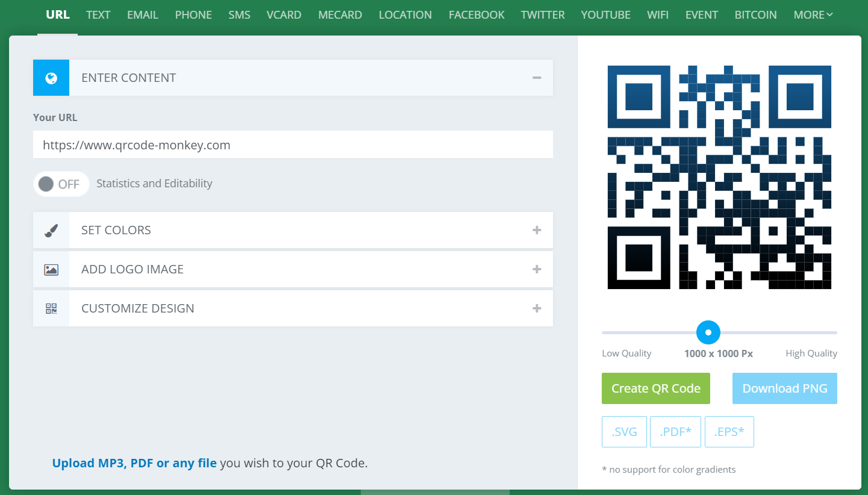Open the MORE dropdown menu

point(813,15)
